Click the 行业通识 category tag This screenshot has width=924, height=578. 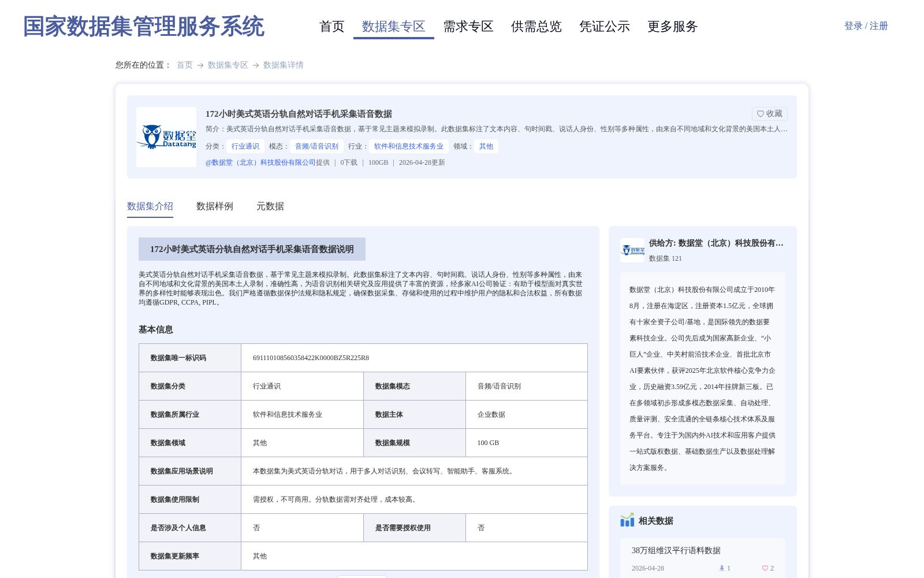coord(245,146)
